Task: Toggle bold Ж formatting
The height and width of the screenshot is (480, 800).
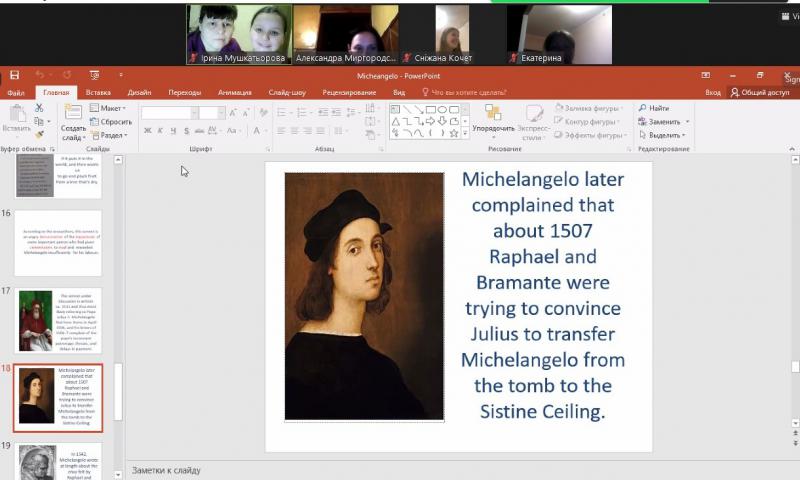Action: pyautogui.click(x=147, y=131)
